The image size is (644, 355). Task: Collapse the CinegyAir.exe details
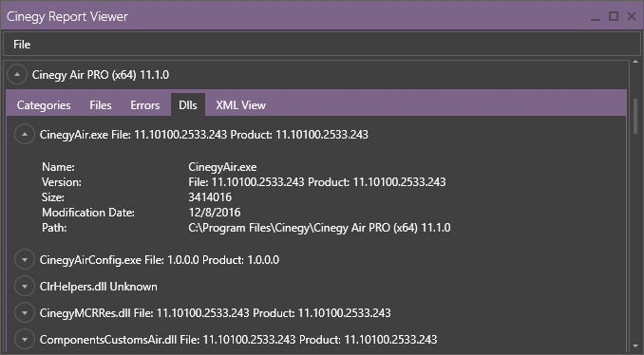(x=25, y=135)
